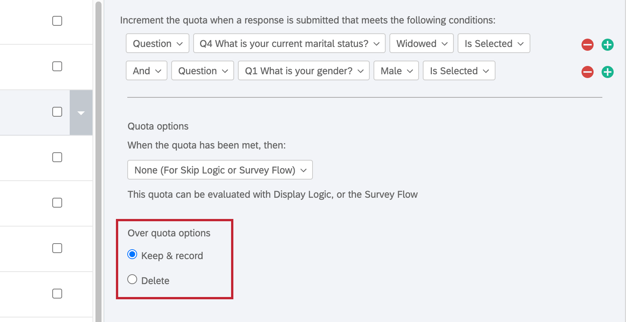Screen dimensions: 644x322
Task: Open Q1 gender question dropdown
Action: 304,70
